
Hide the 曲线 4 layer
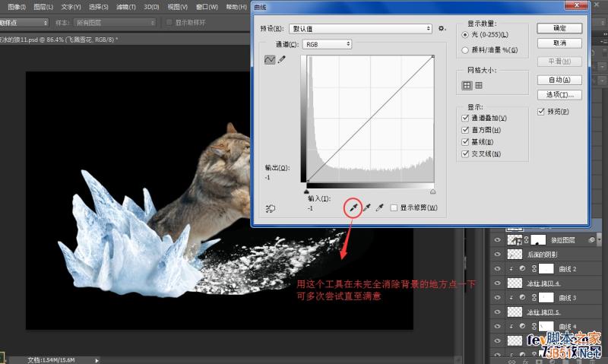pyautogui.click(x=498, y=327)
